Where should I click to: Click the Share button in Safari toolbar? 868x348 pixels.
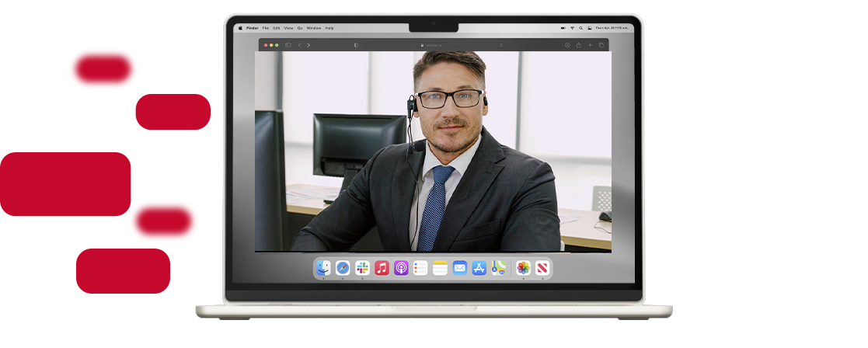coord(579,45)
